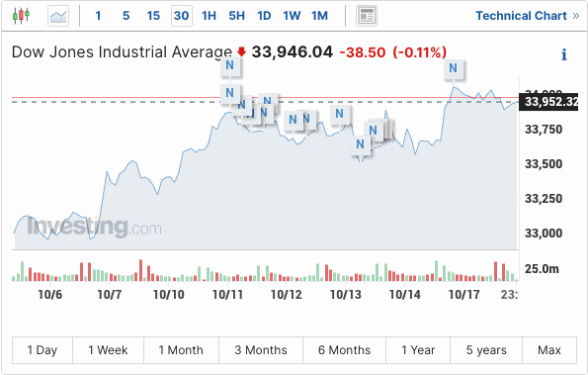Click the 33,500 axis label
Viewport: 588px width, 375px height.
544,164
